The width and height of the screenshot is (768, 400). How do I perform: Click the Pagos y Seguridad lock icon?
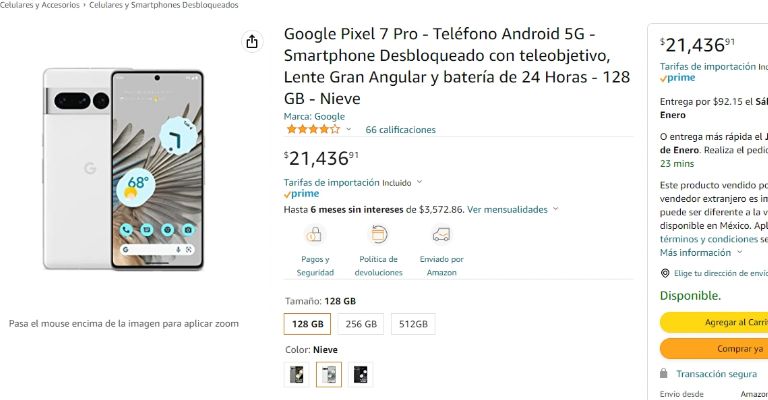coord(315,235)
